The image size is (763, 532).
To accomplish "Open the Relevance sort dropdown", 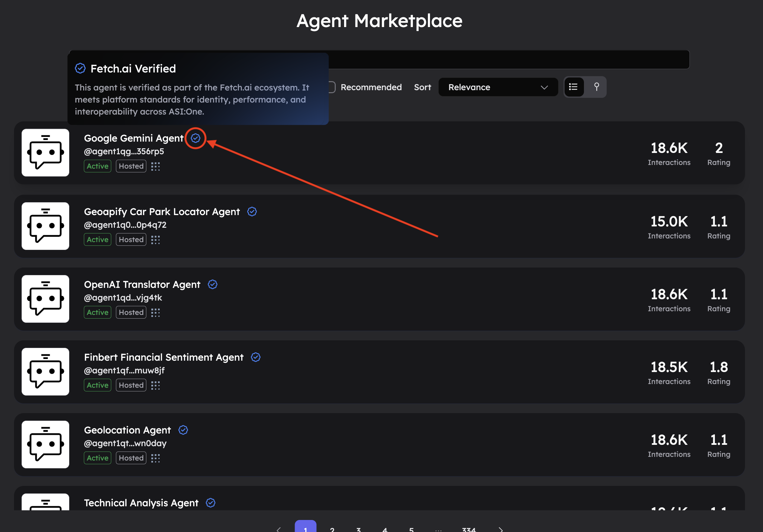I will coord(498,87).
